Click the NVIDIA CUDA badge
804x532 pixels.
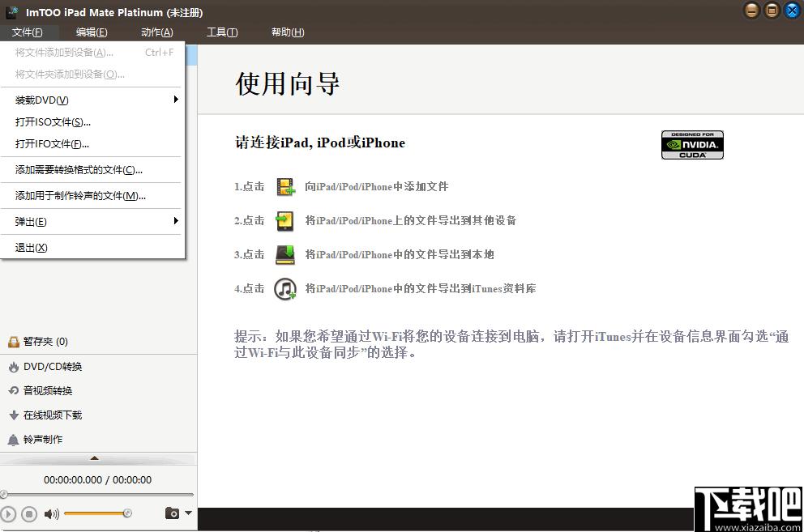tap(692, 145)
